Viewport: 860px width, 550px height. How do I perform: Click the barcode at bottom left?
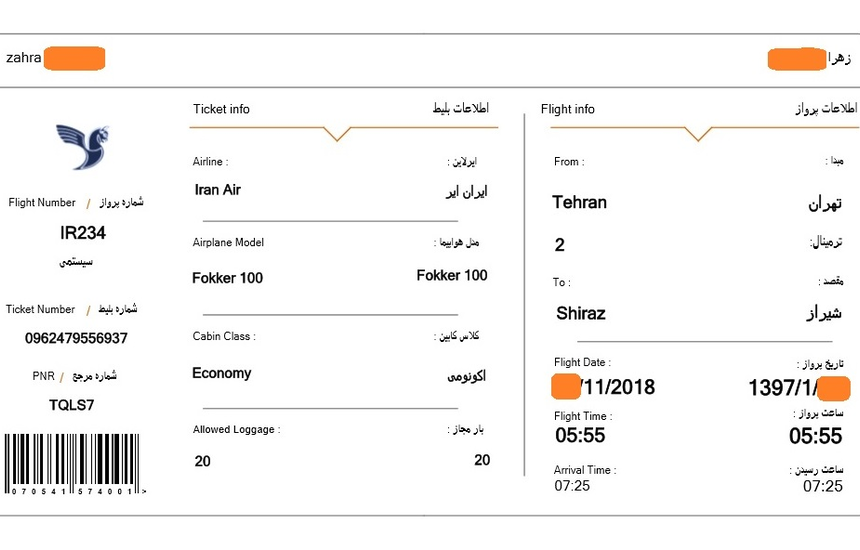click(x=73, y=464)
